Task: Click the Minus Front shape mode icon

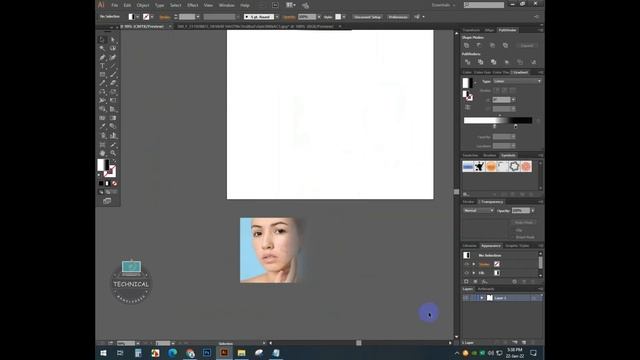Action: [479, 45]
